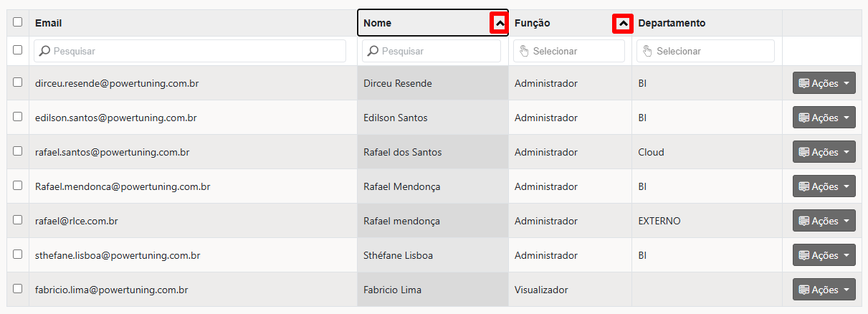The image size is (868, 314).
Task: Click list icon on Dirceu Resende's Ações button
Action: 803,83
